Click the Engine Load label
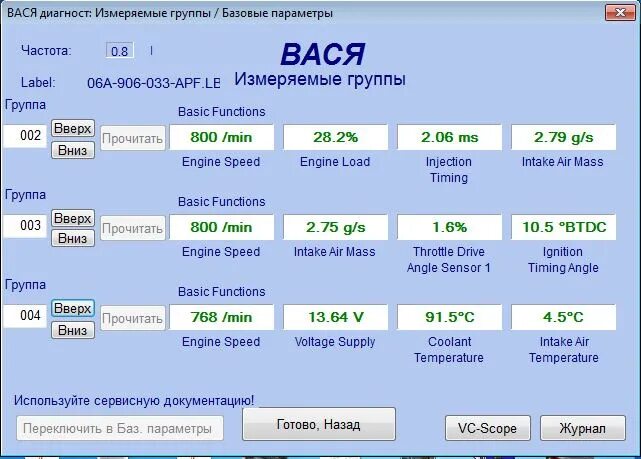 (335, 162)
